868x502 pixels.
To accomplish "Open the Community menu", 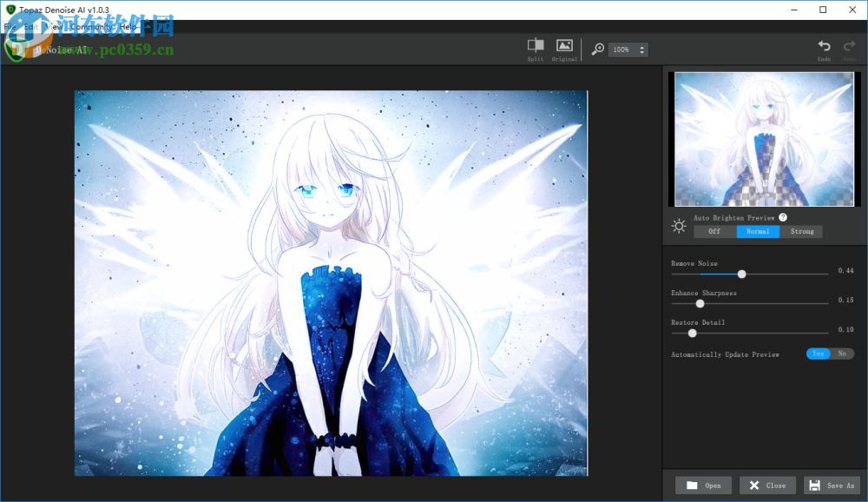I will tap(91, 27).
